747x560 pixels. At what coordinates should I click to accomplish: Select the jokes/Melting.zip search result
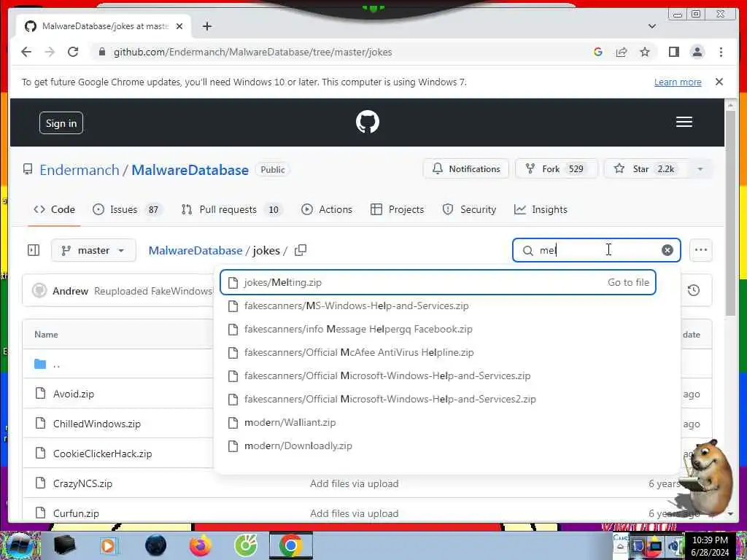pyautogui.click(x=438, y=282)
